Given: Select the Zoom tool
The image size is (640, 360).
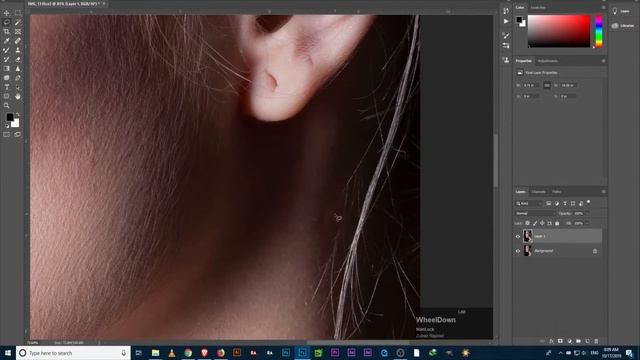Looking at the screenshot, I should point(7,106).
